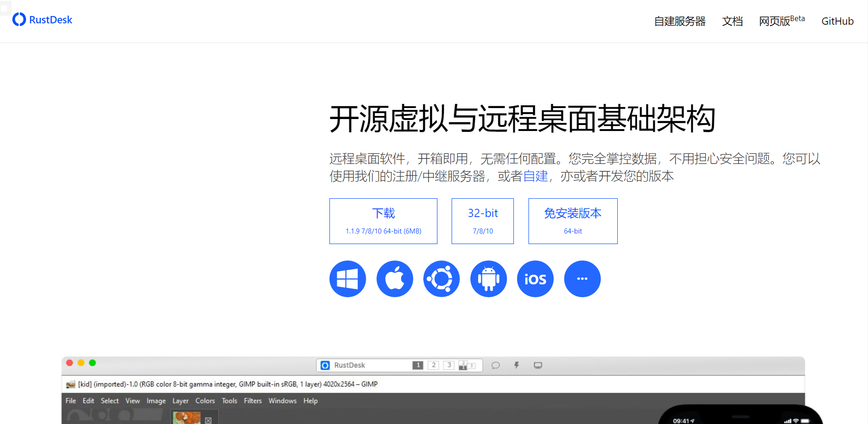The height and width of the screenshot is (424, 868).
Task: Click the RustDesk brand name text in header
Action: pos(51,20)
